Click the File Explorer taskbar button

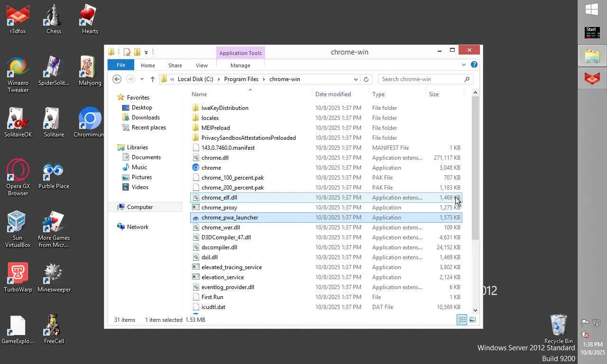(592, 56)
